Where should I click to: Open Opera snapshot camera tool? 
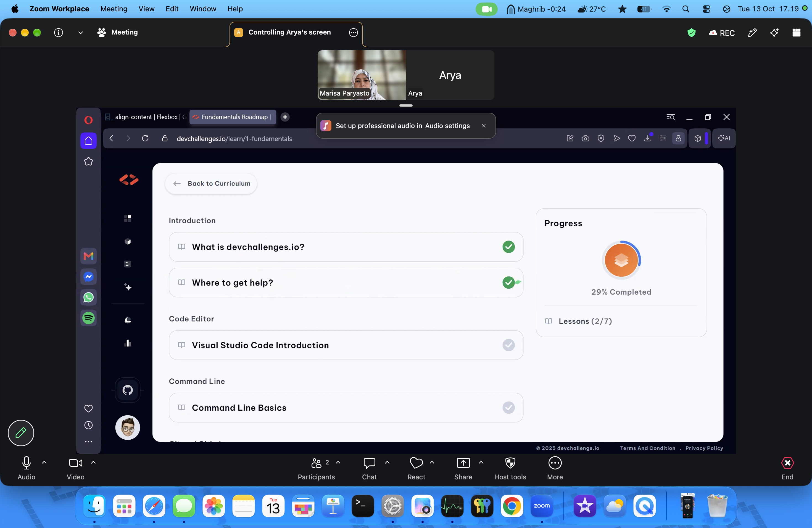(586, 138)
